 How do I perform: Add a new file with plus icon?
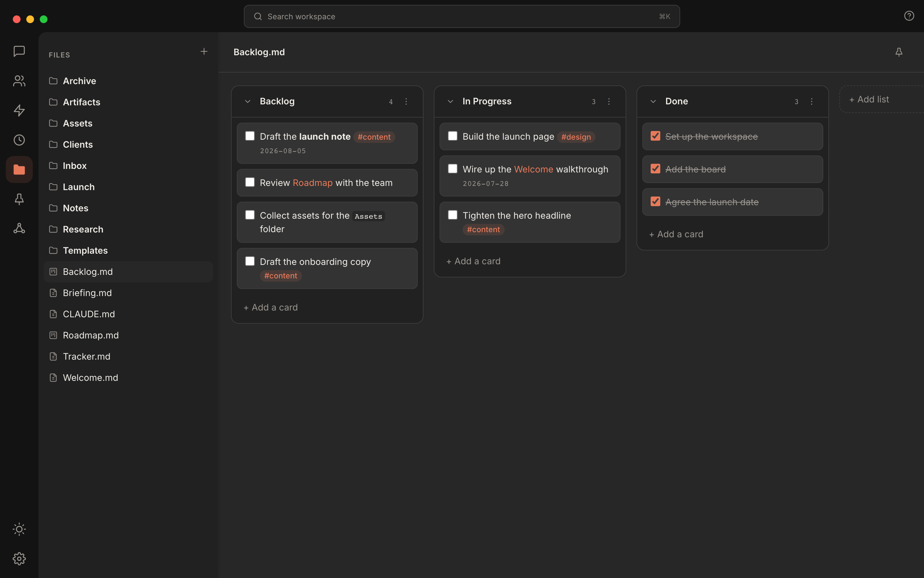pyautogui.click(x=204, y=51)
